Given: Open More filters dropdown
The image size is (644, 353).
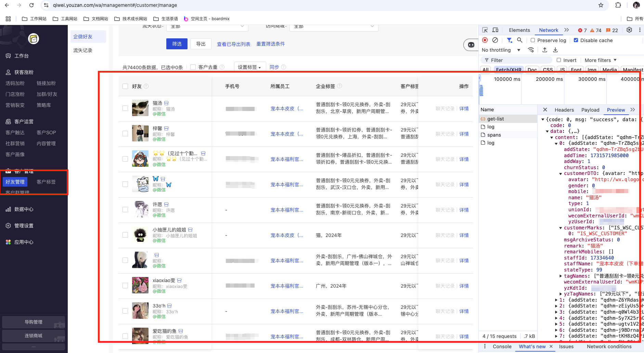Looking at the screenshot, I should point(601,60).
